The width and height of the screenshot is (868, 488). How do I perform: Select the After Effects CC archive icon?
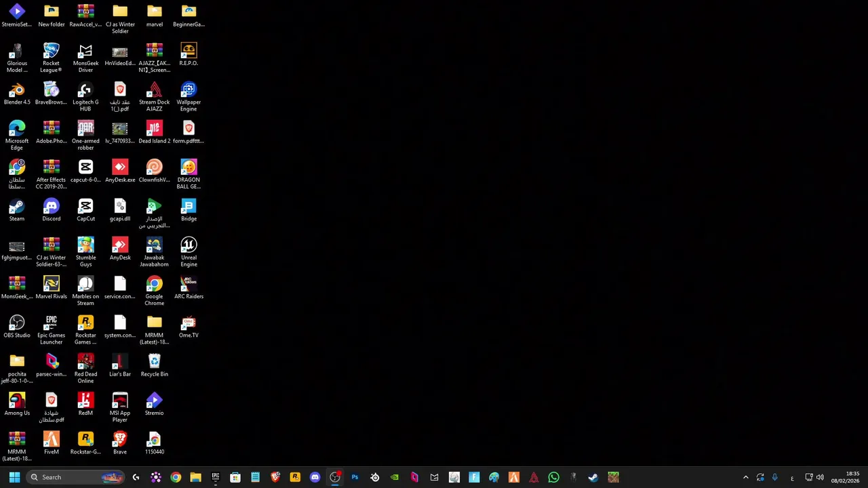[51, 174]
